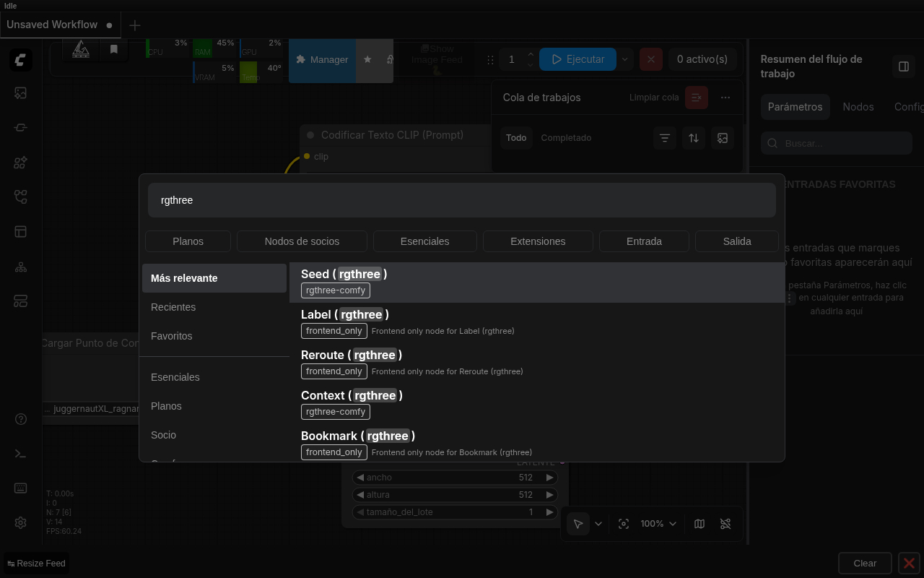Open the assets sidebar panel icon
The height and width of the screenshot is (578, 924).
pos(21,93)
